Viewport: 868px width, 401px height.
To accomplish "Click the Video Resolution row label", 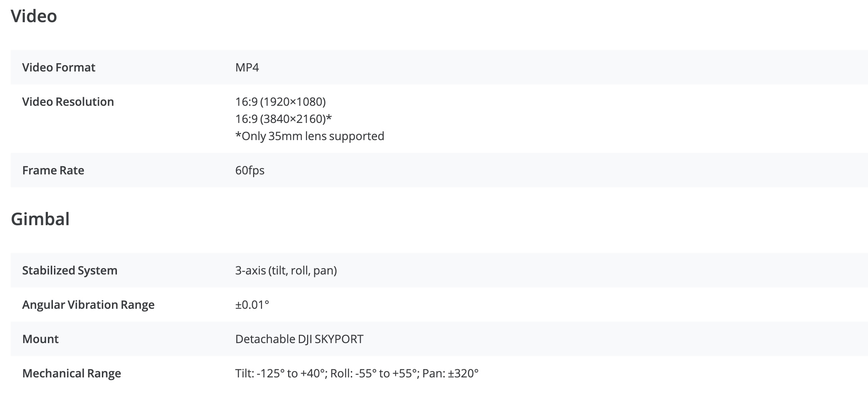I will [68, 102].
